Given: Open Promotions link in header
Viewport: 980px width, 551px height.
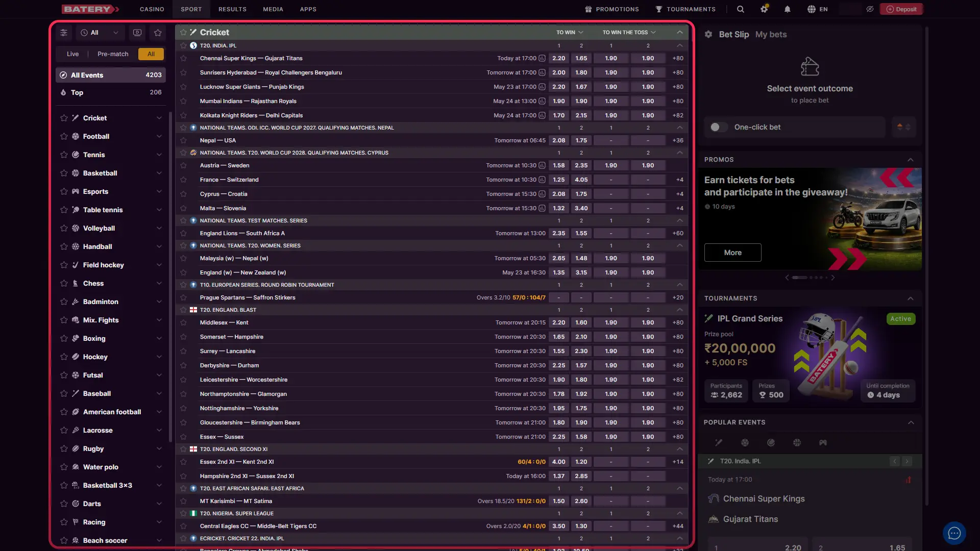Looking at the screenshot, I should 612,9.
